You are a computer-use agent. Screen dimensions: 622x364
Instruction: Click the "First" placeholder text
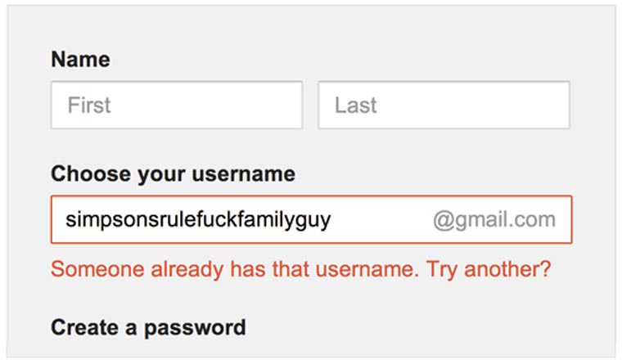[89, 105]
